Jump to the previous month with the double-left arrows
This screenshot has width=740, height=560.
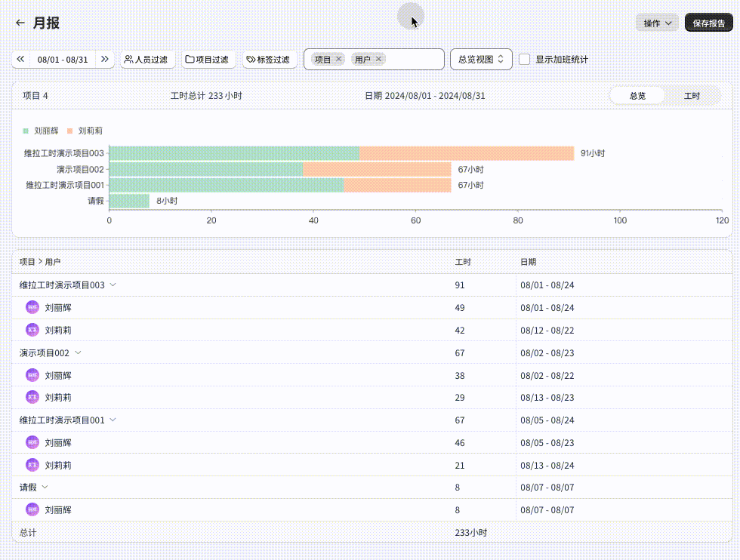(x=20, y=60)
